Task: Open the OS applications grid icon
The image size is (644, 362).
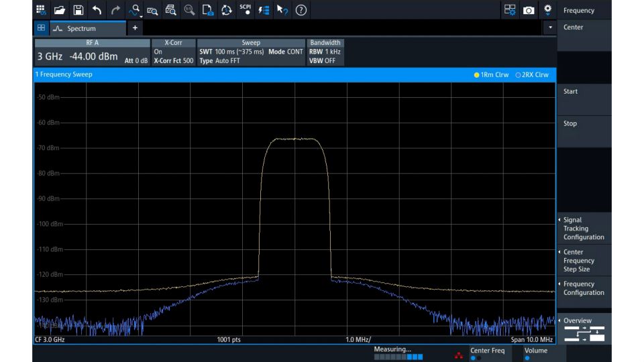Action: click(41, 10)
